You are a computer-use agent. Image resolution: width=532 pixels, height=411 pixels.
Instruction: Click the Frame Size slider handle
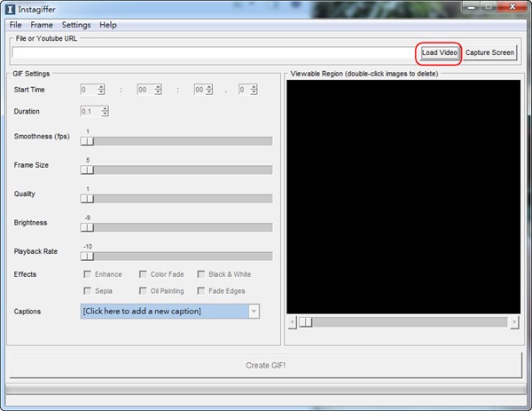(x=87, y=170)
